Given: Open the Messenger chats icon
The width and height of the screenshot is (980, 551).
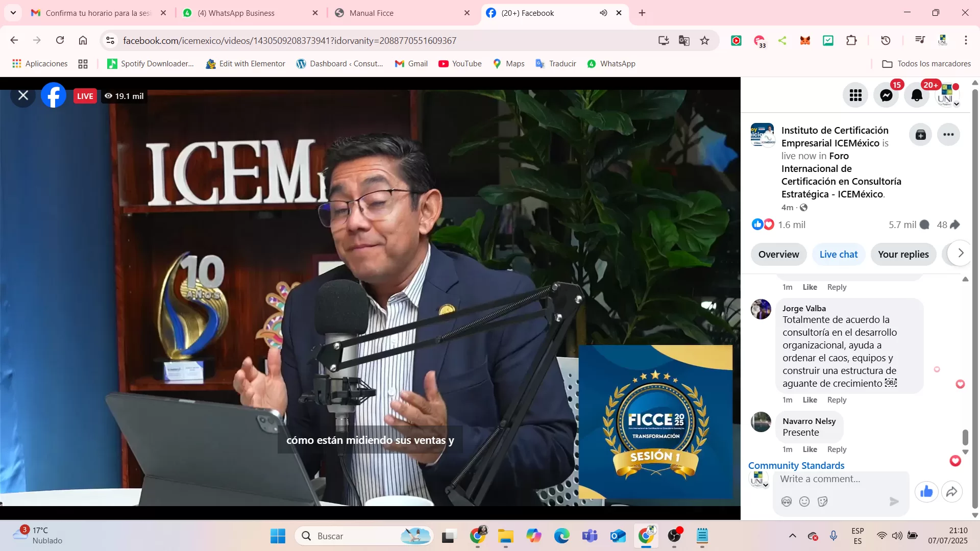Looking at the screenshot, I should pos(886,95).
